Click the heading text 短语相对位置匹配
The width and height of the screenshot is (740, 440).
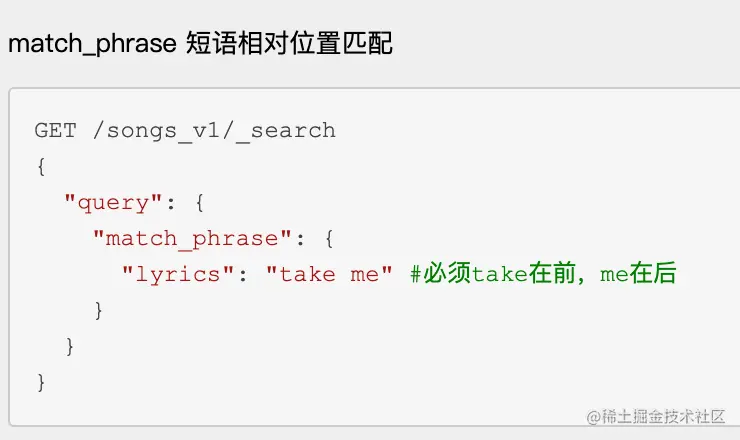[x=290, y=44]
